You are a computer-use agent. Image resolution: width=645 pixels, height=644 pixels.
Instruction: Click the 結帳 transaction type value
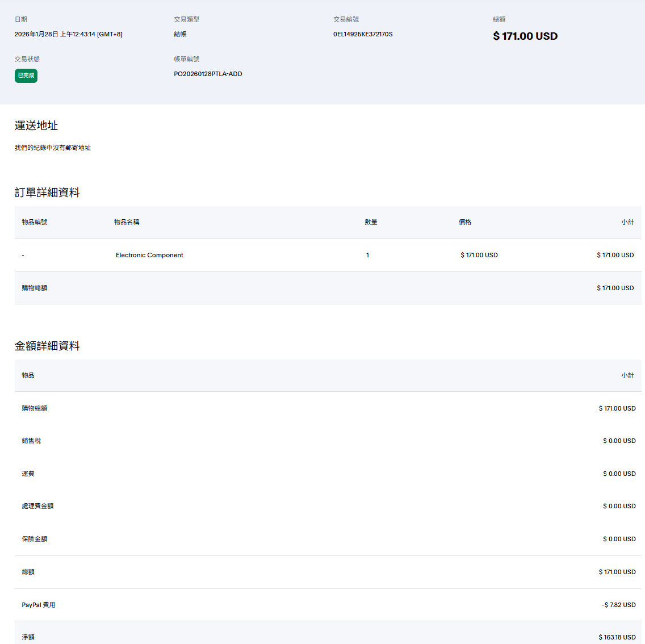[180, 34]
